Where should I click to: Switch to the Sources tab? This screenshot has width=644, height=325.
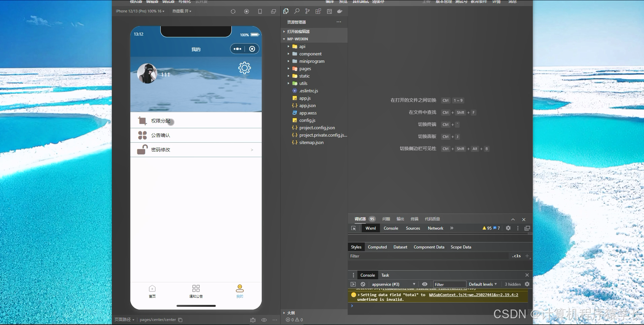(413, 228)
